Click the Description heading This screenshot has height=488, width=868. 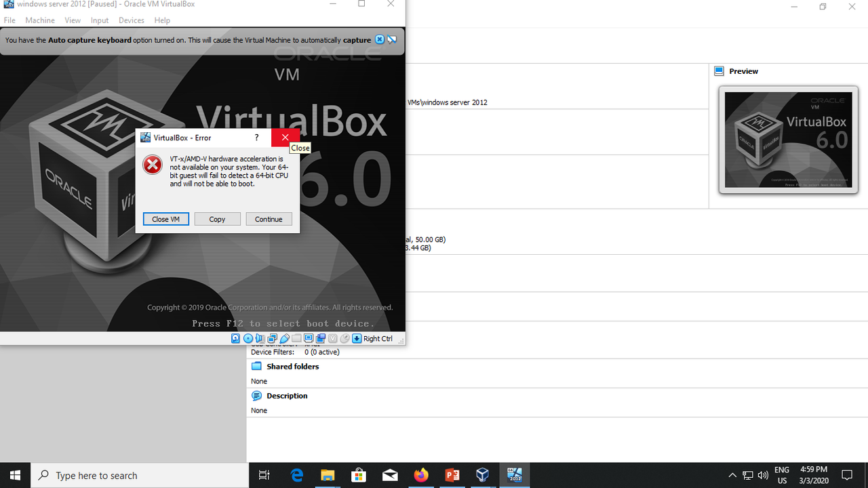(x=287, y=396)
